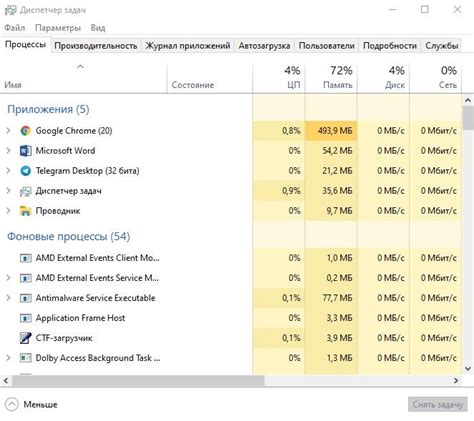This screenshot has height=421, width=474.
Task: Click the Telegram Desktop icon
Action: pyautogui.click(x=26, y=171)
